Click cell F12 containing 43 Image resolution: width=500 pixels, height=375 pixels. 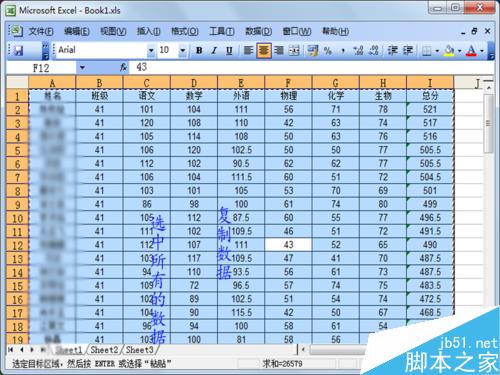(x=288, y=245)
